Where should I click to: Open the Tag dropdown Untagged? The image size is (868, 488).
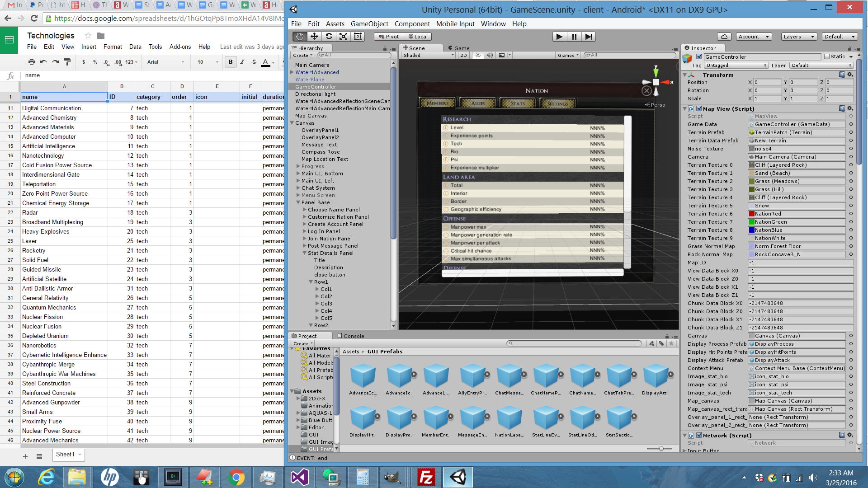click(x=736, y=66)
